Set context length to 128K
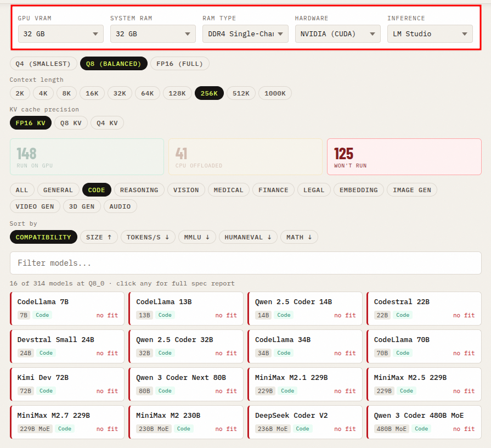 (x=177, y=93)
